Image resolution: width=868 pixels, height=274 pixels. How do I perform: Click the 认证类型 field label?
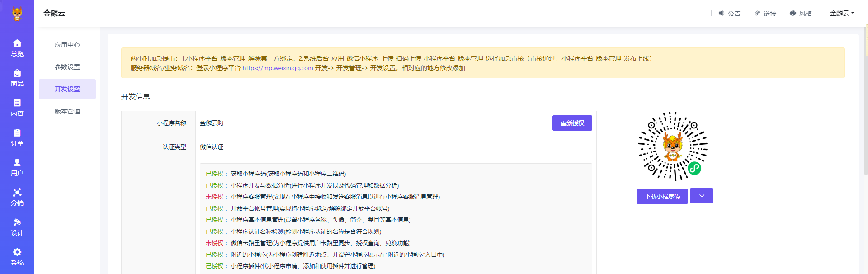(175, 147)
